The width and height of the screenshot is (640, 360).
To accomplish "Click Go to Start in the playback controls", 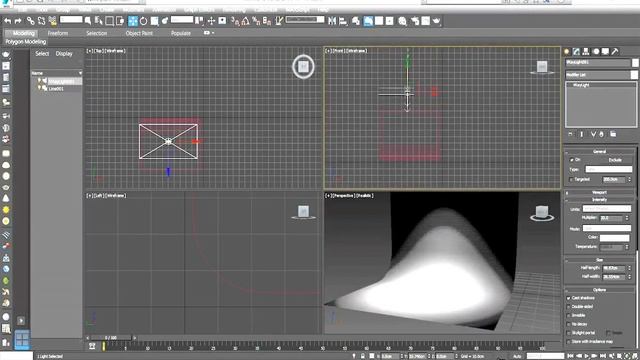I will [571, 356].
